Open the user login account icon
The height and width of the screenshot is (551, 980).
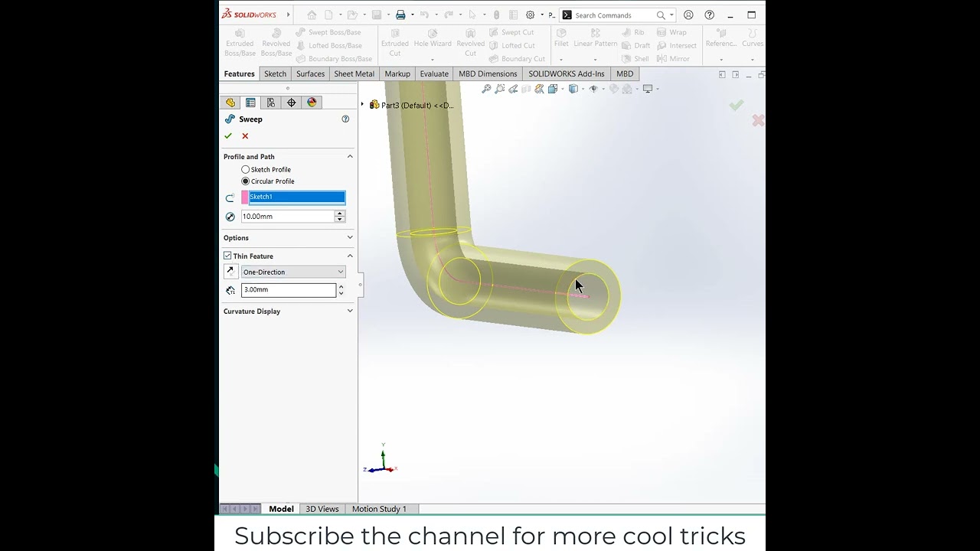coord(688,15)
